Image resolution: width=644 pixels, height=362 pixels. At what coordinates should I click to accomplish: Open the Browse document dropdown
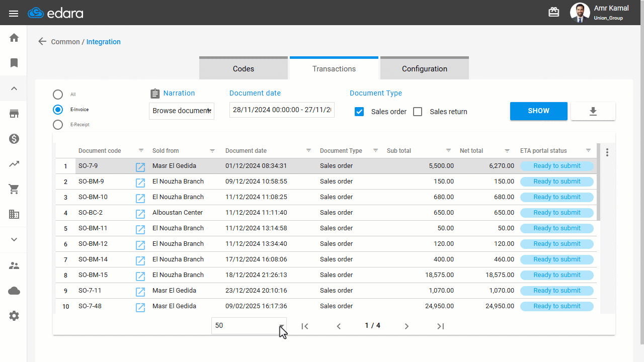(182, 111)
